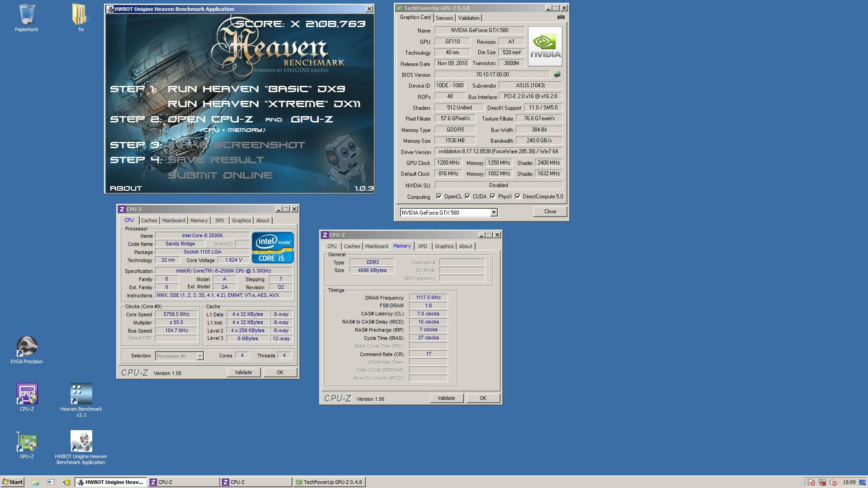The width and height of the screenshot is (868, 488).
Task: Click Validate in CPU-Z memory window
Action: coord(446,398)
